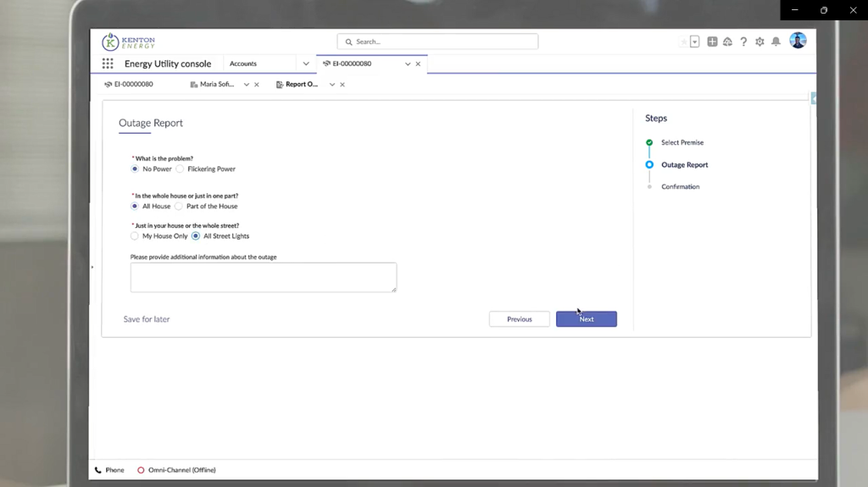
Task: Open the Trailhead guidance icon
Action: [x=727, y=42]
